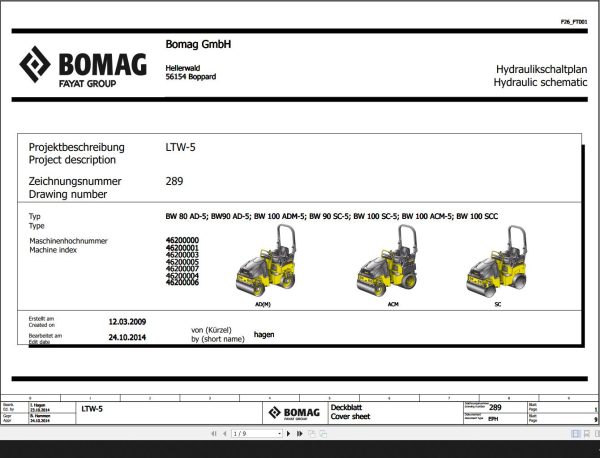Click the edit date 24.10.2014
Viewport: 600px width, 458px height.
pos(127,337)
